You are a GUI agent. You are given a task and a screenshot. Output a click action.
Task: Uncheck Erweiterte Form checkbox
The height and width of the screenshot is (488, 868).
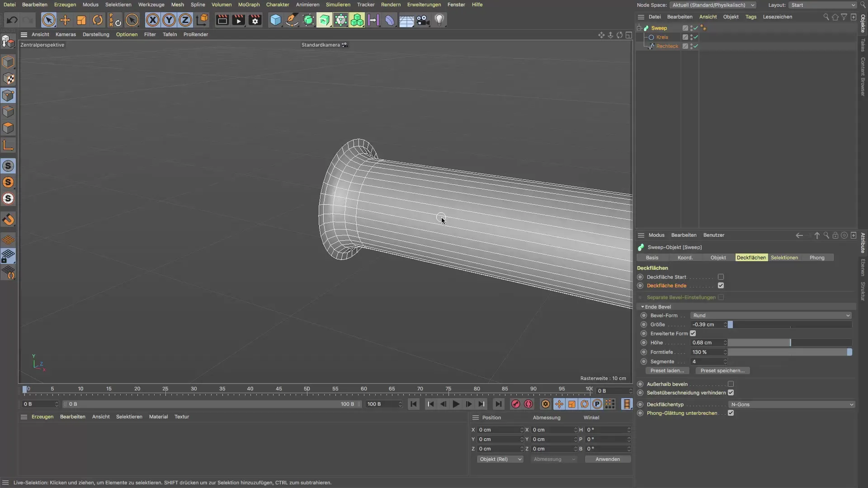tap(693, 333)
